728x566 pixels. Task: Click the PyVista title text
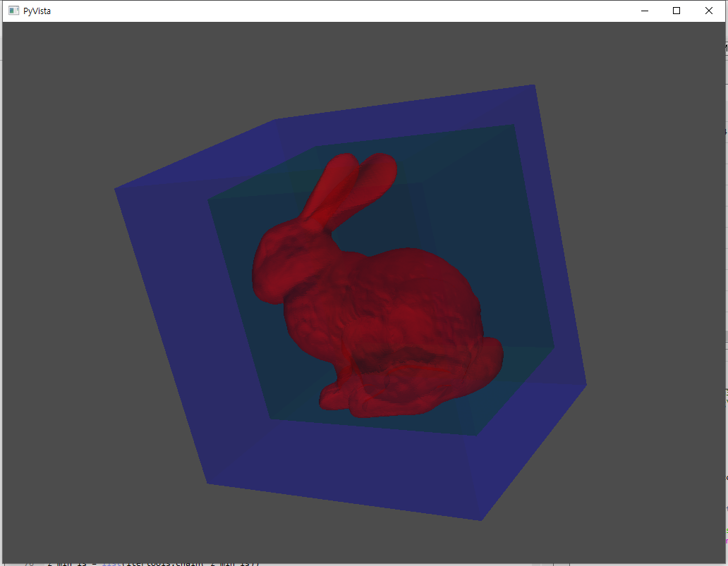point(37,11)
